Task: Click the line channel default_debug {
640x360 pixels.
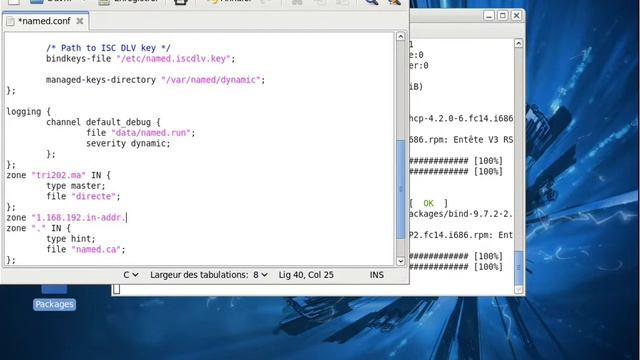Action: 103,122
